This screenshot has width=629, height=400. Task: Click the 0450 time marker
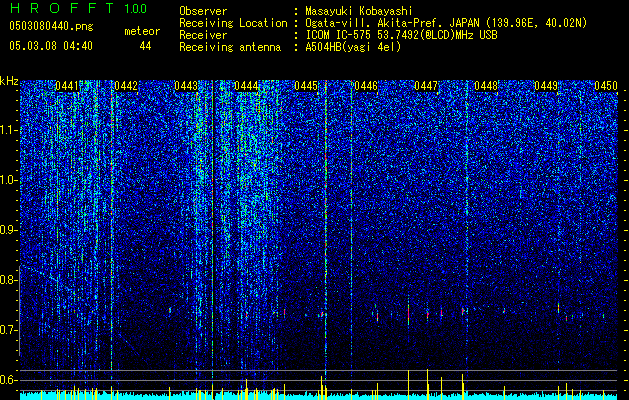pos(606,86)
